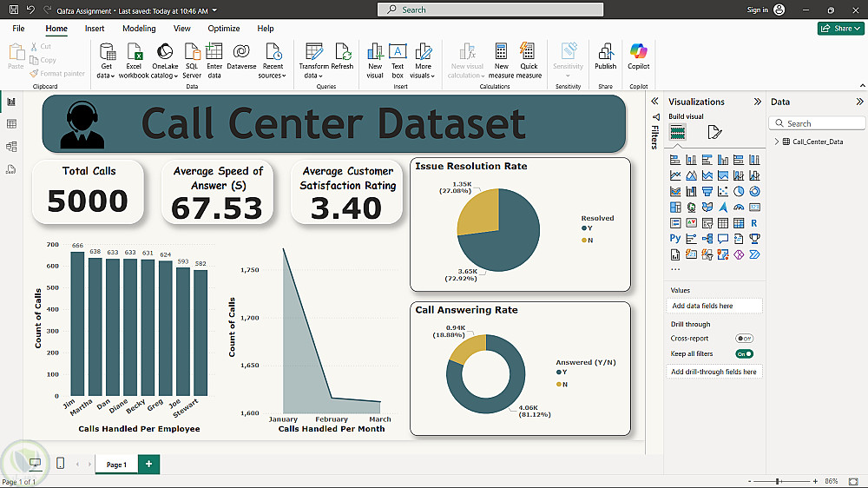Insert the Q&A visual

[x=723, y=239]
